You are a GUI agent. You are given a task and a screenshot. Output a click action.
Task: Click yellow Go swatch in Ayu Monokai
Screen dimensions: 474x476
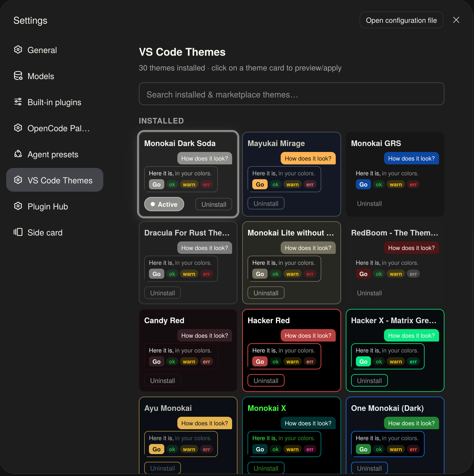[157, 449]
